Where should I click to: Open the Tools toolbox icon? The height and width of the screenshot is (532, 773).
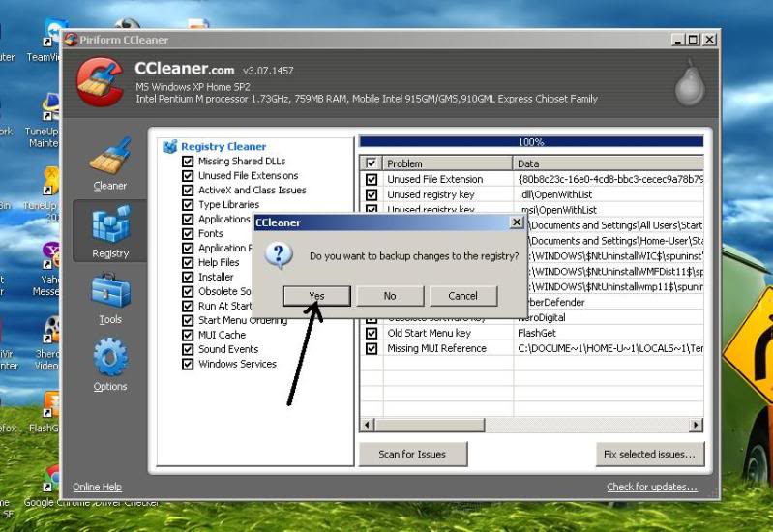pos(109,295)
